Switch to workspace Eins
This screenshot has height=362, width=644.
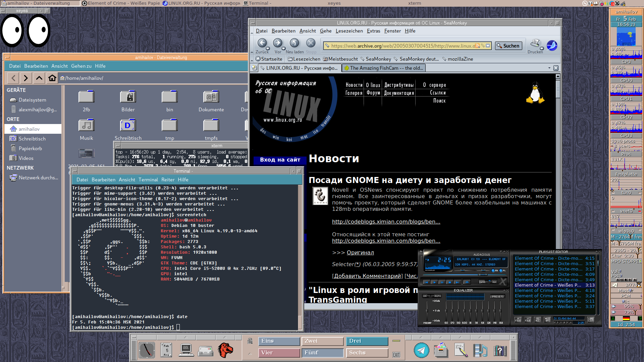point(279,341)
